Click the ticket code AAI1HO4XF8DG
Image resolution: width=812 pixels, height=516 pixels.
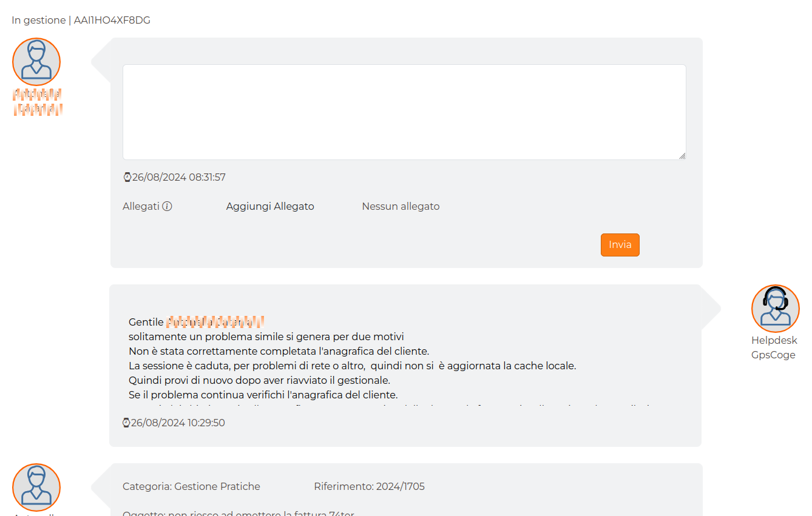[112, 19]
